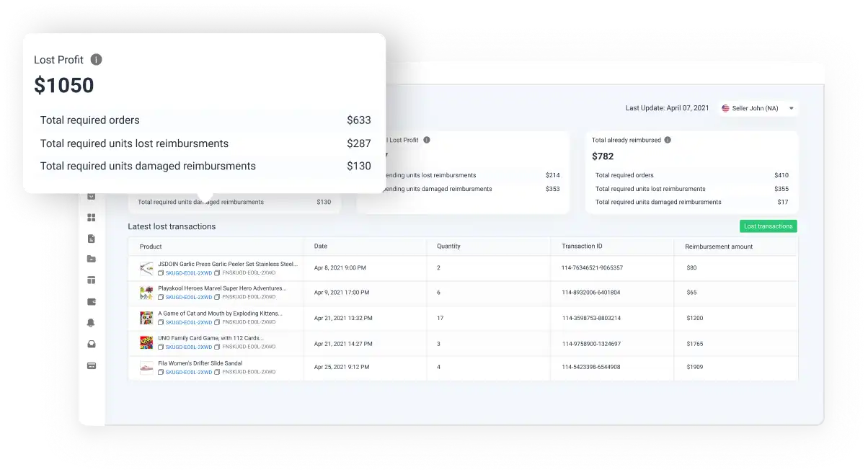
Task: Click the Product column header
Action: (x=149, y=246)
